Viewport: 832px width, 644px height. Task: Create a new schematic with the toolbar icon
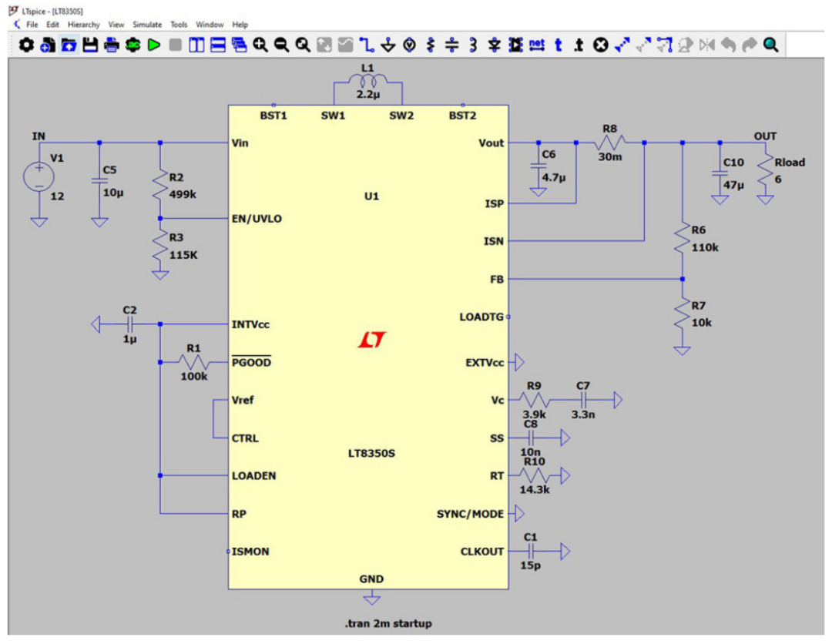tap(47, 45)
